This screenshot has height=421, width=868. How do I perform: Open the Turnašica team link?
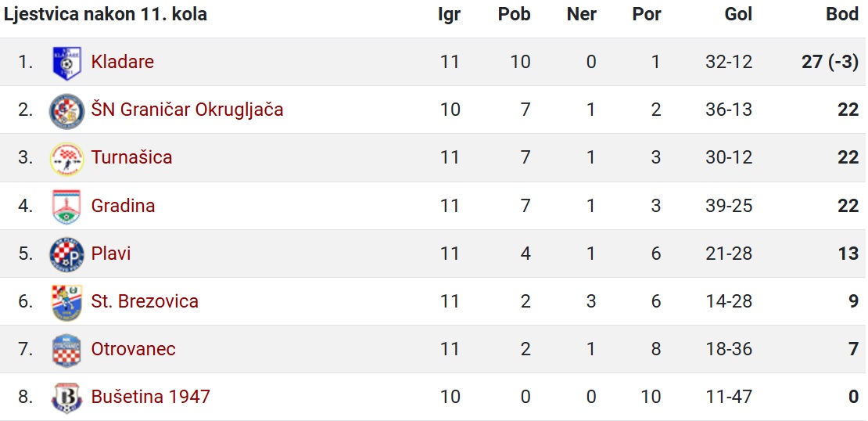pos(131,157)
